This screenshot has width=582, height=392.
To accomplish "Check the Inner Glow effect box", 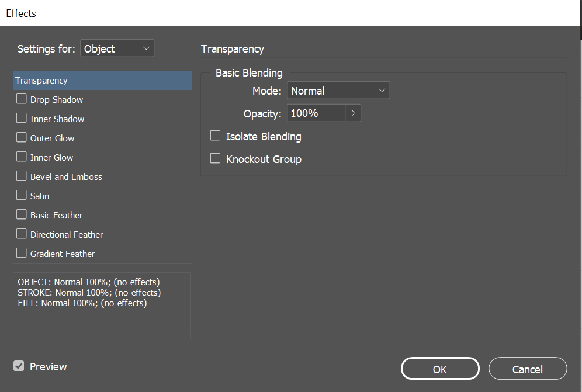I will 22,157.
